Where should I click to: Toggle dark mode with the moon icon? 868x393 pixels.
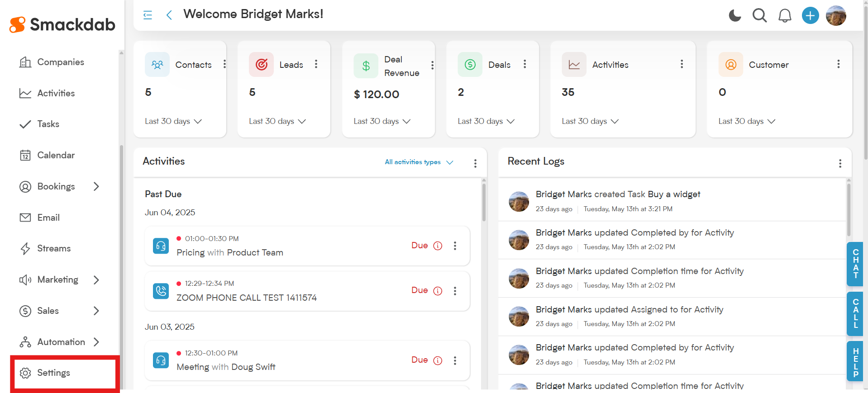pyautogui.click(x=735, y=16)
